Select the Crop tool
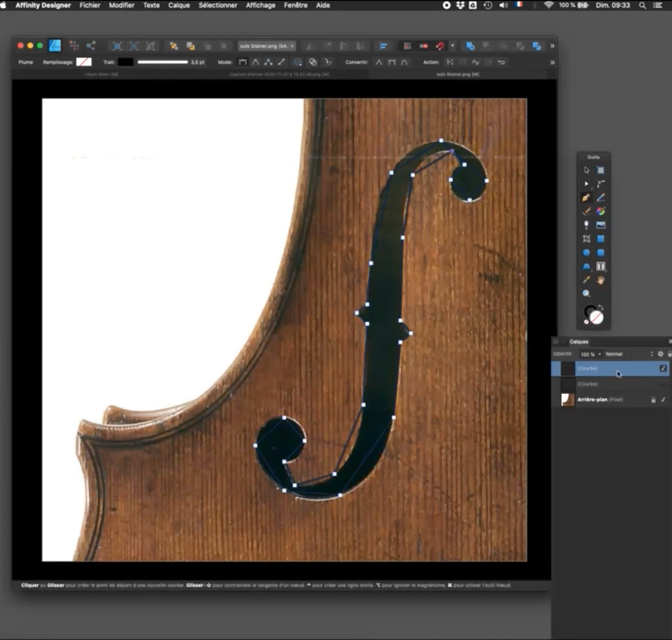 (x=586, y=239)
